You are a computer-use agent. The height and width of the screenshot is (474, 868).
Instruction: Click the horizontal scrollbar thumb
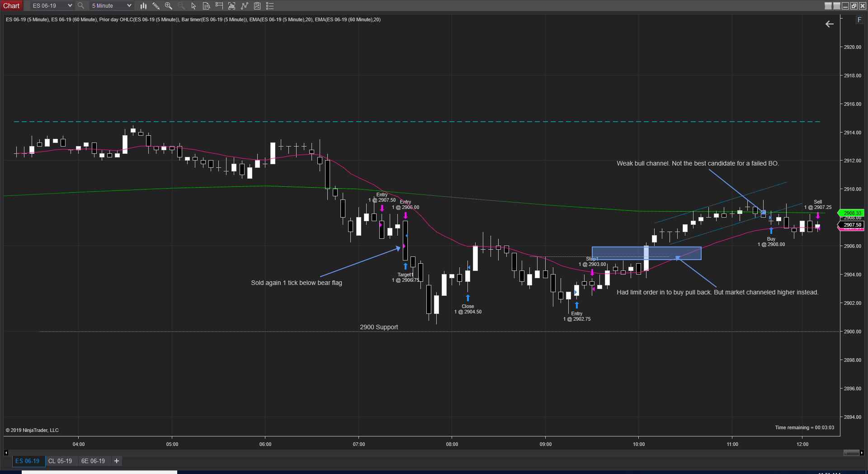click(x=851, y=453)
